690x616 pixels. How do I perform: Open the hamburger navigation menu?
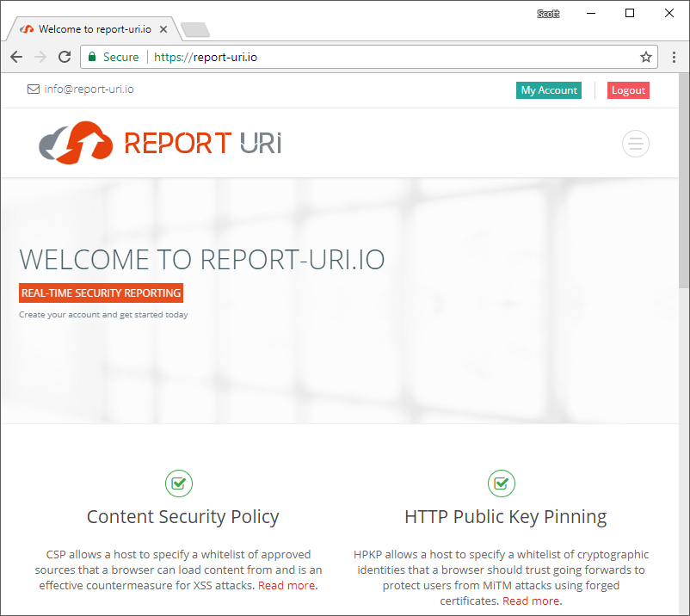click(x=636, y=144)
